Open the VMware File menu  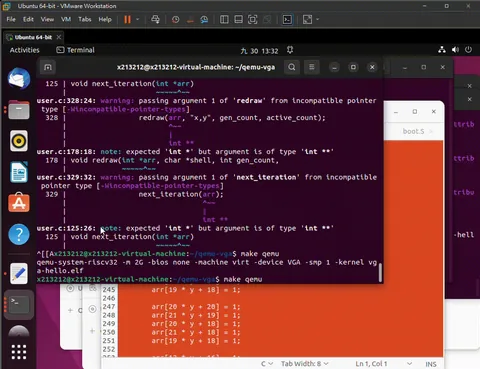pyautogui.click(x=11, y=19)
